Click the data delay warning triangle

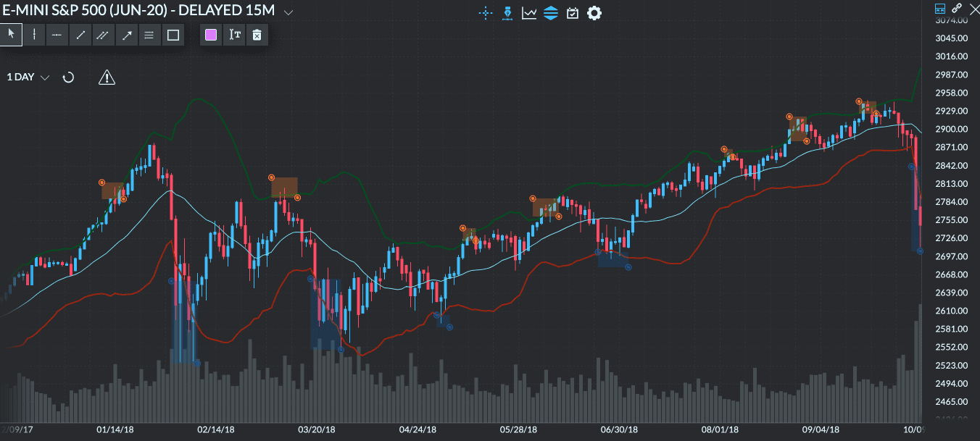(x=107, y=77)
